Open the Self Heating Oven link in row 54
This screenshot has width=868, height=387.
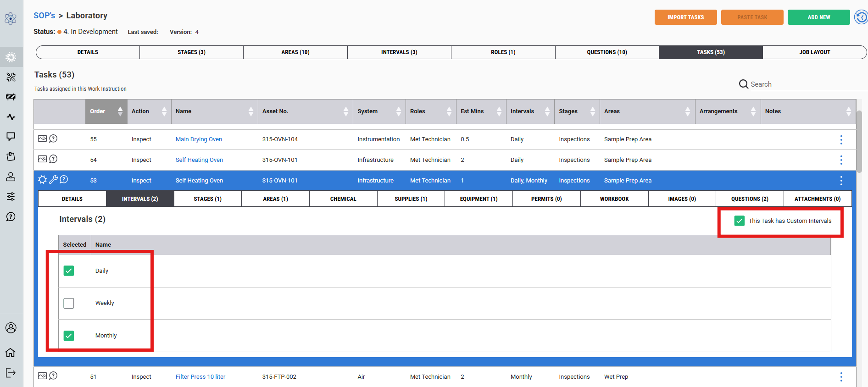tap(199, 160)
